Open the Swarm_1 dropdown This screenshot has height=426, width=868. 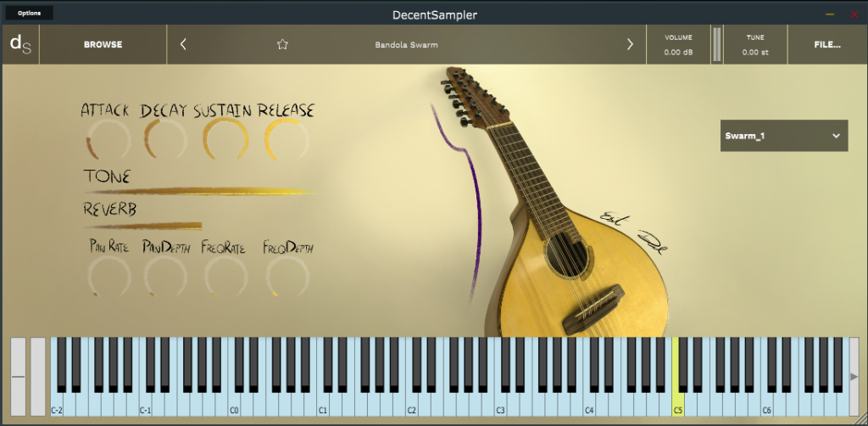tap(784, 136)
